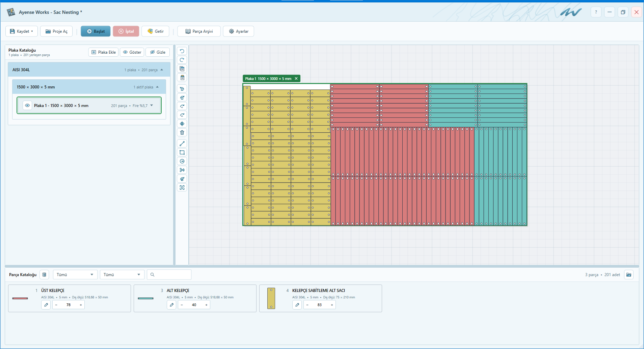Click SABİTLEME ALT SACI quantity field 83
The height and width of the screenshot is (349, 644).
coord(320,305)
